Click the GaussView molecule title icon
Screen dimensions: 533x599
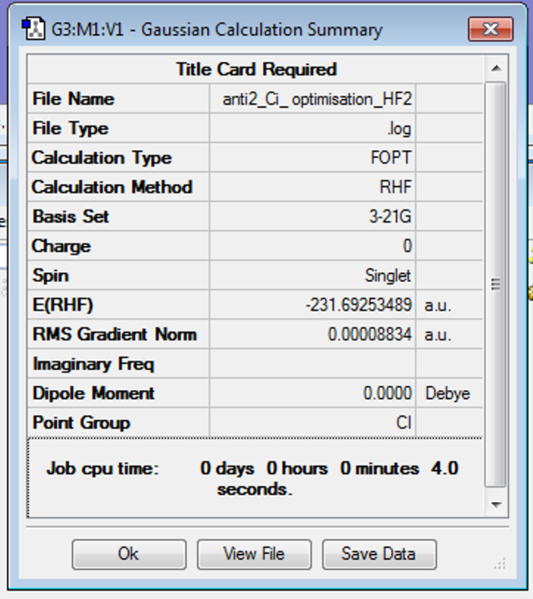(x=33, y=29)
